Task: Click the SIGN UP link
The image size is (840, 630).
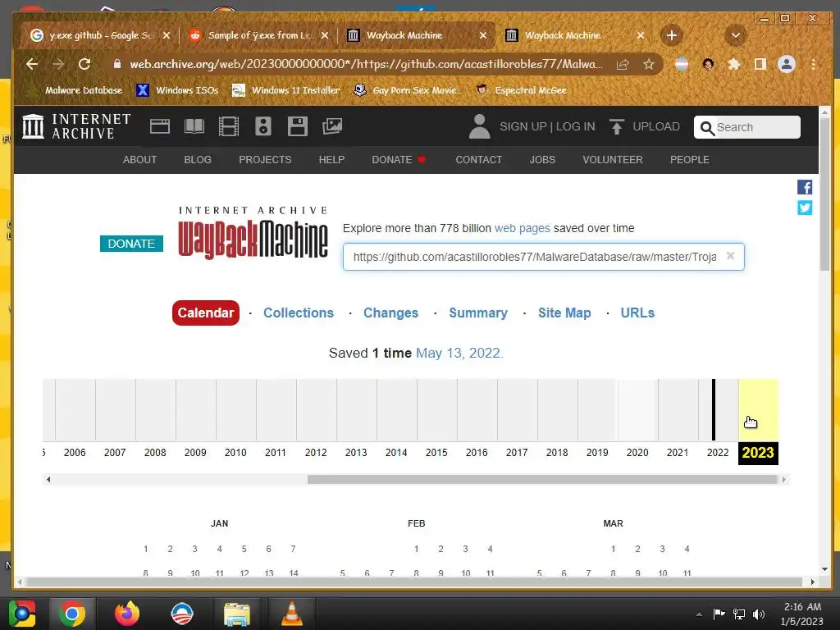Action: tap(523, 126)
